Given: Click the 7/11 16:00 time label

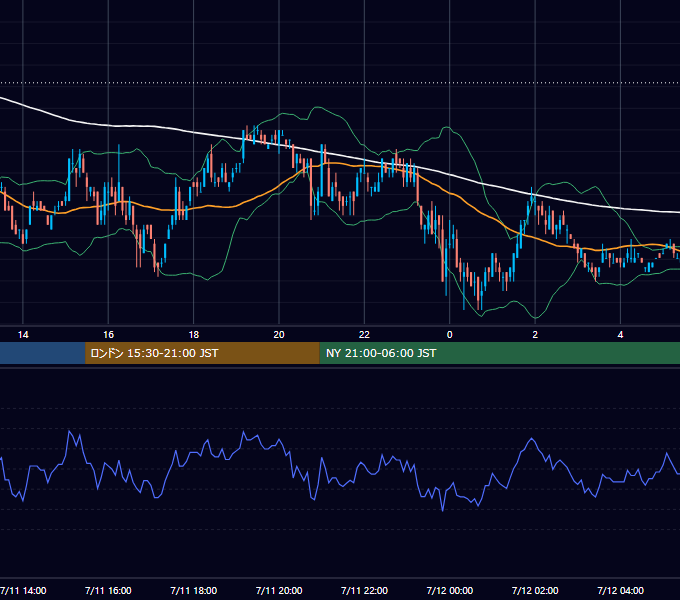Looking at the screenshot, I should tap(108, 590).
